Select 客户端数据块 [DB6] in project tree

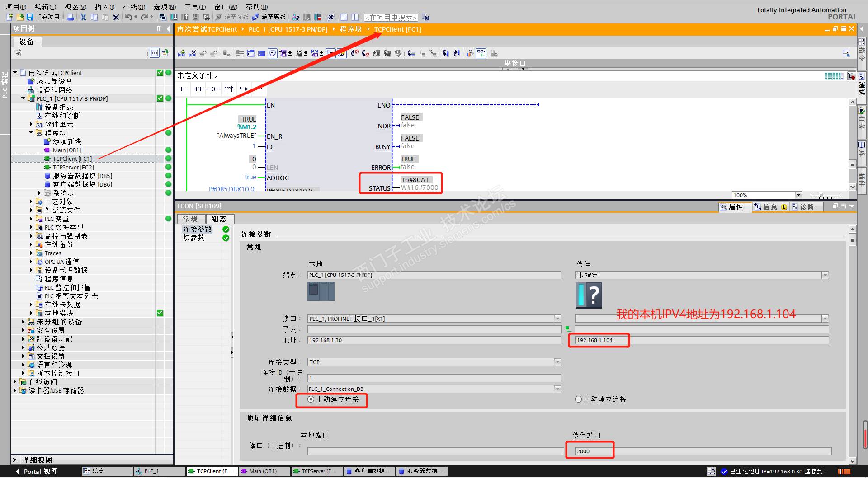(x=82, y=184)
